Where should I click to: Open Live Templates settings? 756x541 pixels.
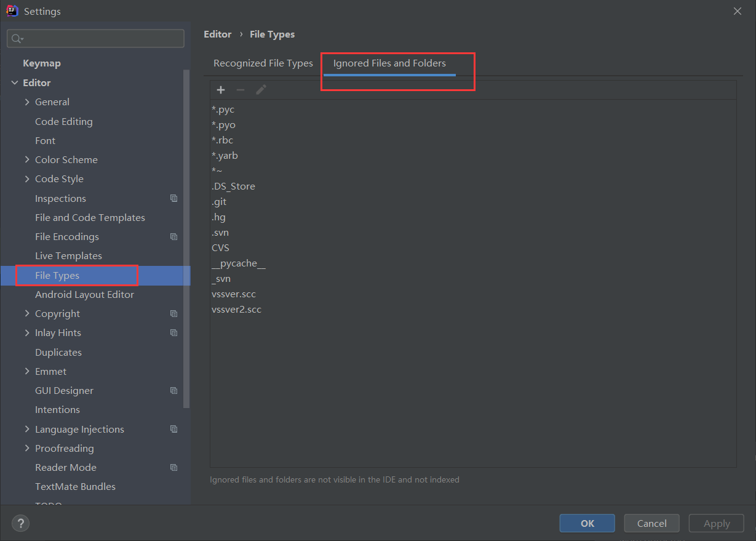(68, 255)
